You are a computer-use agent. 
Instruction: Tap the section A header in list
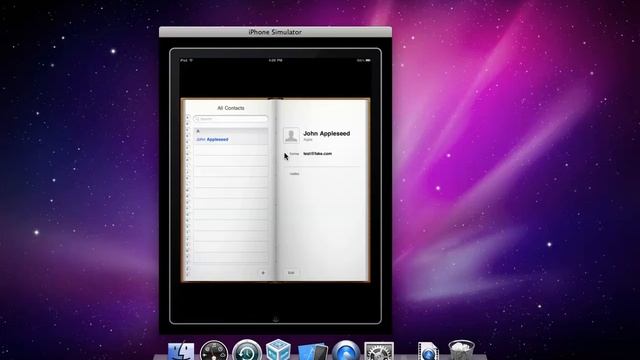pos(231,131)
